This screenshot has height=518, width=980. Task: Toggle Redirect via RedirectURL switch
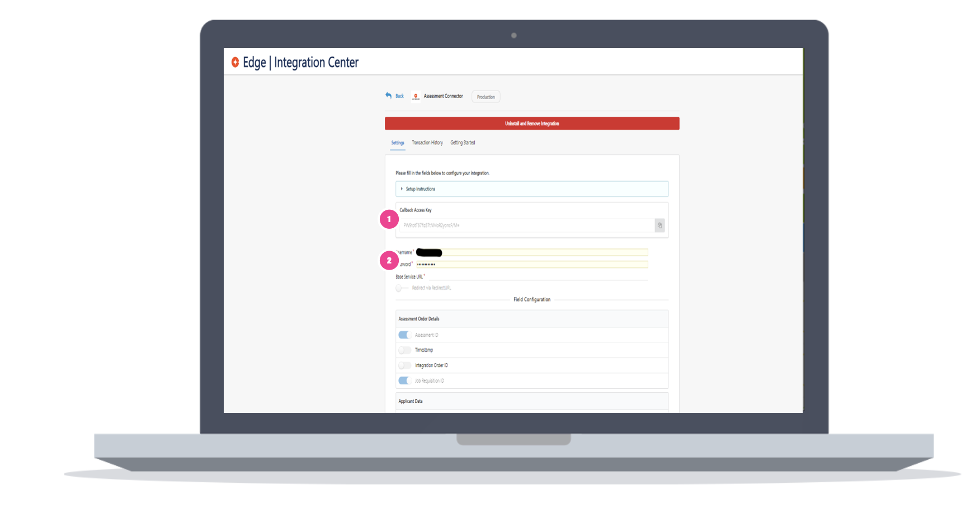(x=401, y=288)
